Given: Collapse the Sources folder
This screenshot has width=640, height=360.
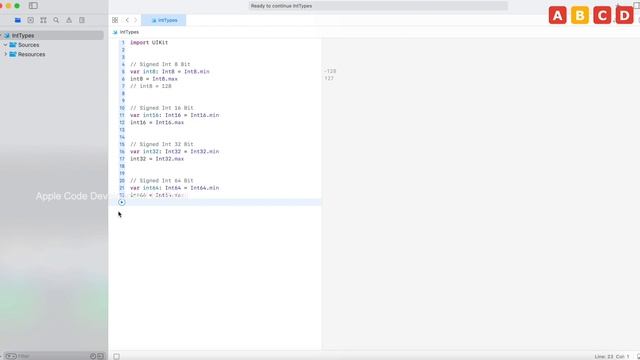Looking at the screenshot, I should 5,45.
